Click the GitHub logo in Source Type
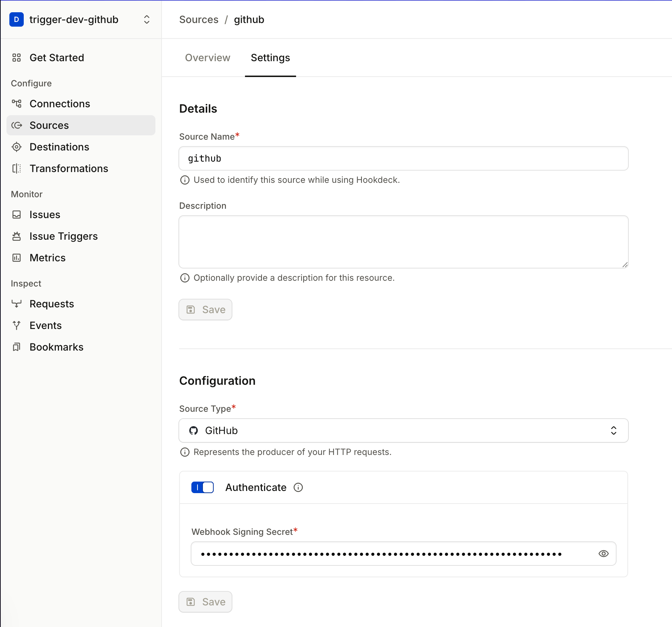The height and width of the screenshot is (627, 672). pyautogui.click(x=194, y=430)
